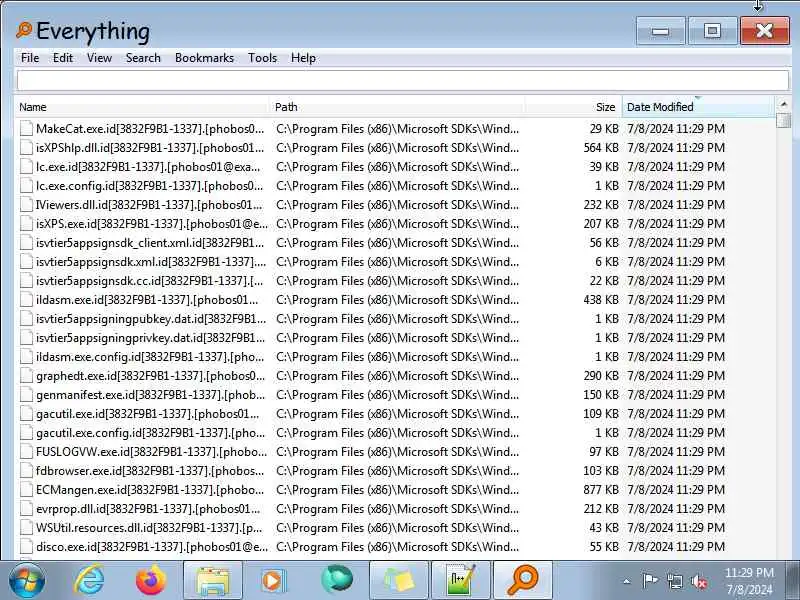Click the Everything search input field
800x600 pixels.
(403, 81)
